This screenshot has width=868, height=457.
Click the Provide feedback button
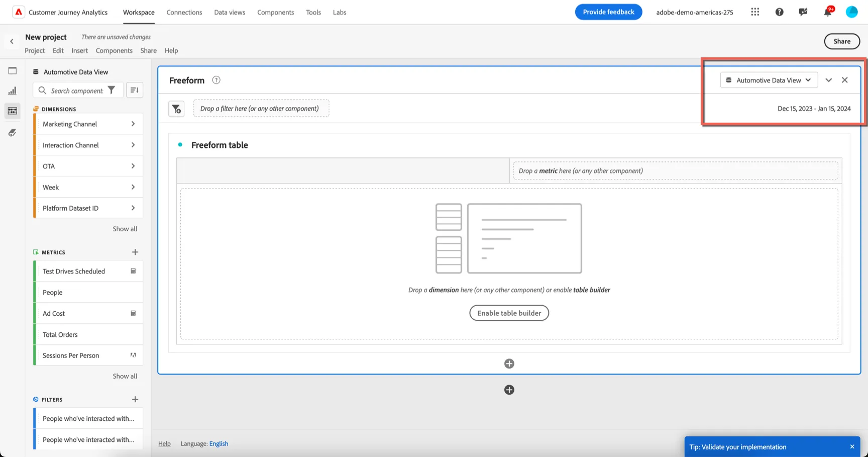pos(608,12)
